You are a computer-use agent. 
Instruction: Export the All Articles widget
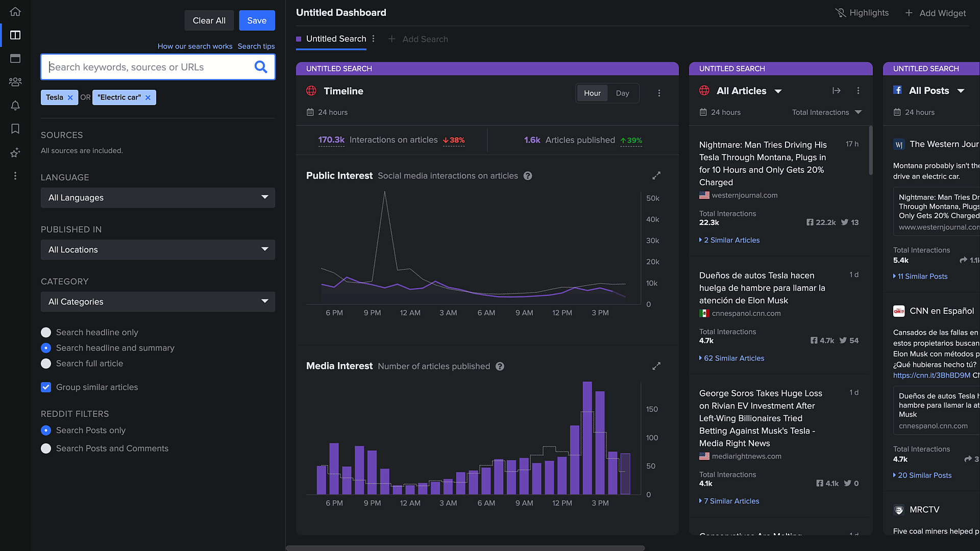[x=836, y=91]
